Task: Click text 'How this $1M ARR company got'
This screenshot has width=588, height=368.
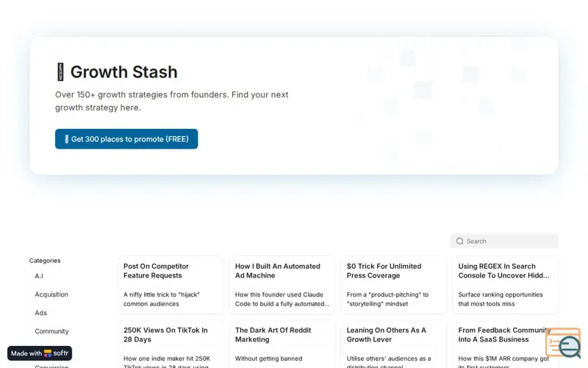Action: pos(503,358)
